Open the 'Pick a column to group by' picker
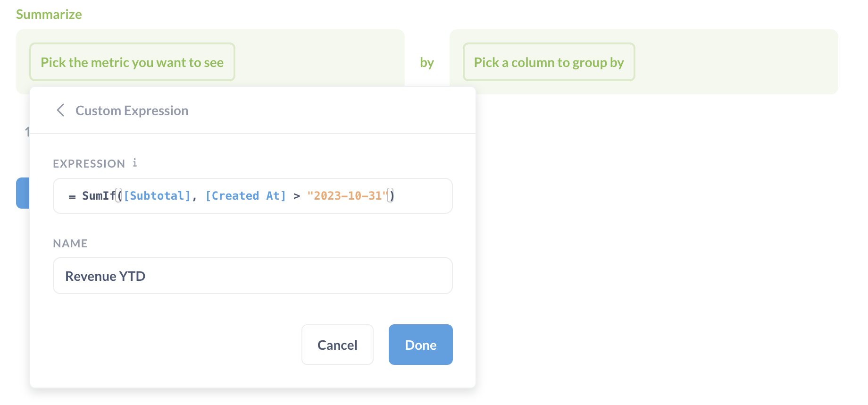The width and height of the screenshot is (868, 405). tap(549, 62)
